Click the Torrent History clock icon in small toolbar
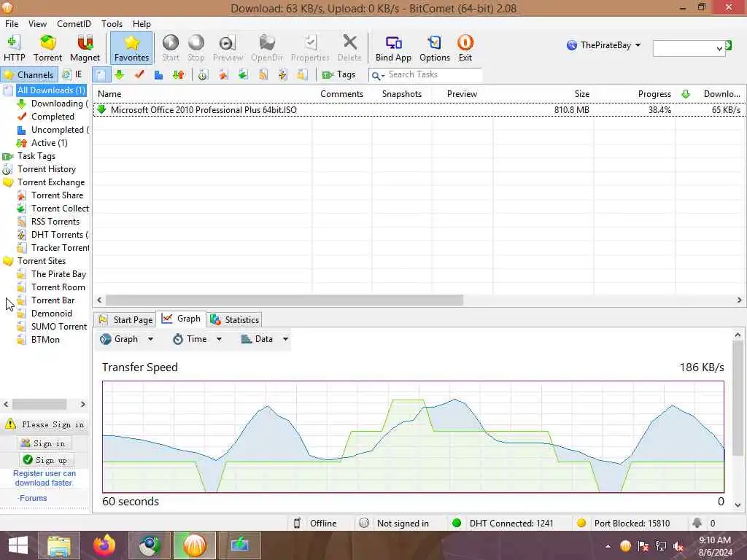Image resolution: width=747 pixels, height=560 pixels. (x=204, y=75)
